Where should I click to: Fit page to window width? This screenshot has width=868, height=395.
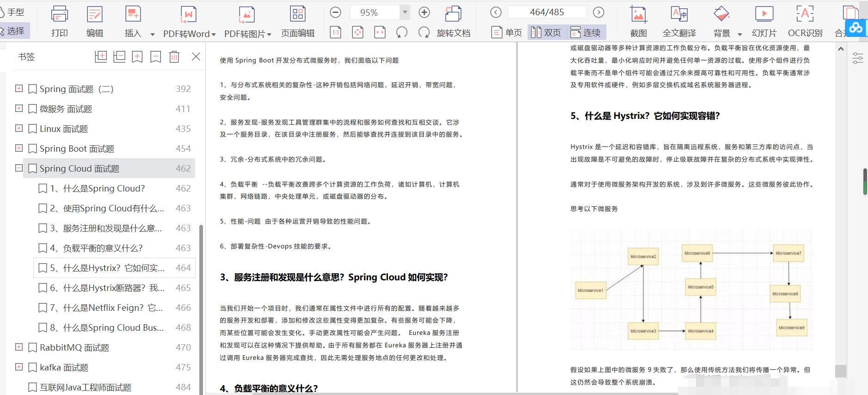click(x=380, y=32)
